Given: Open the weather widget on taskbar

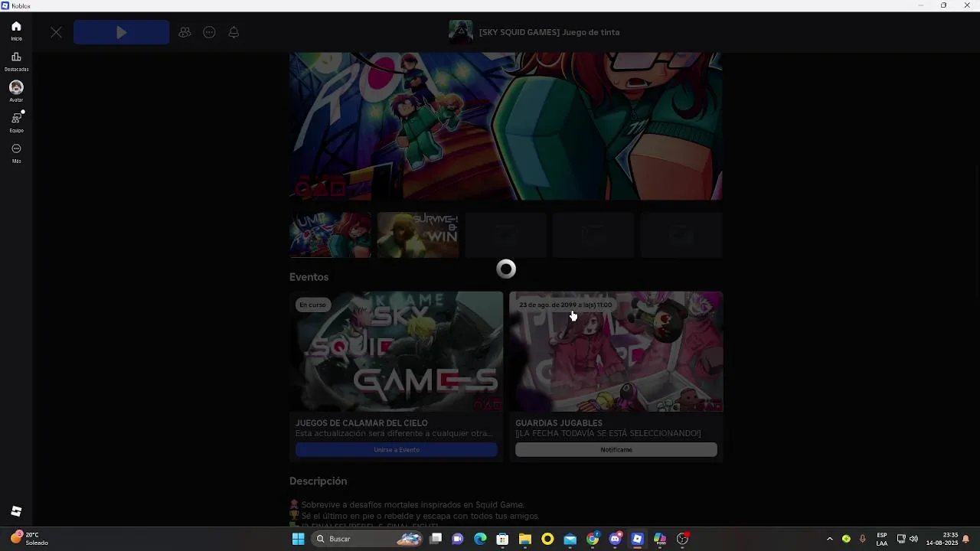Looking at the screenshot, I should [x=29, y=539].
